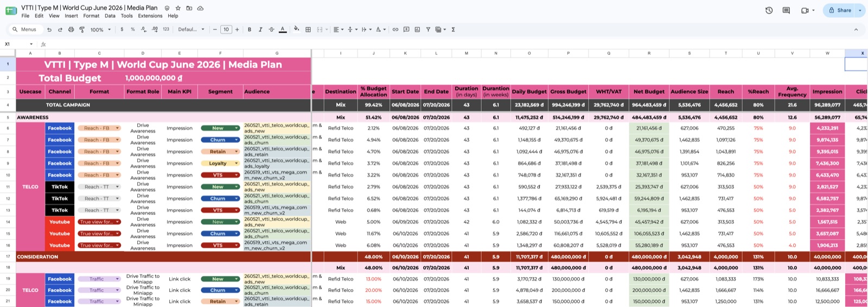
Task: Toggle bold formatting
Action: click(250, 29)
